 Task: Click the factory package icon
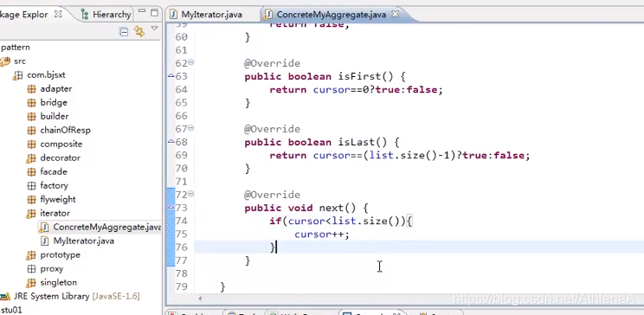[32, 186]
